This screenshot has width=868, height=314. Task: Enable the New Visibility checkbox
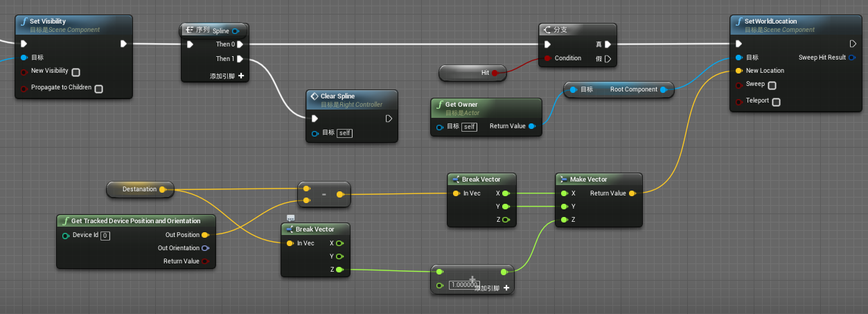(76, 72)
